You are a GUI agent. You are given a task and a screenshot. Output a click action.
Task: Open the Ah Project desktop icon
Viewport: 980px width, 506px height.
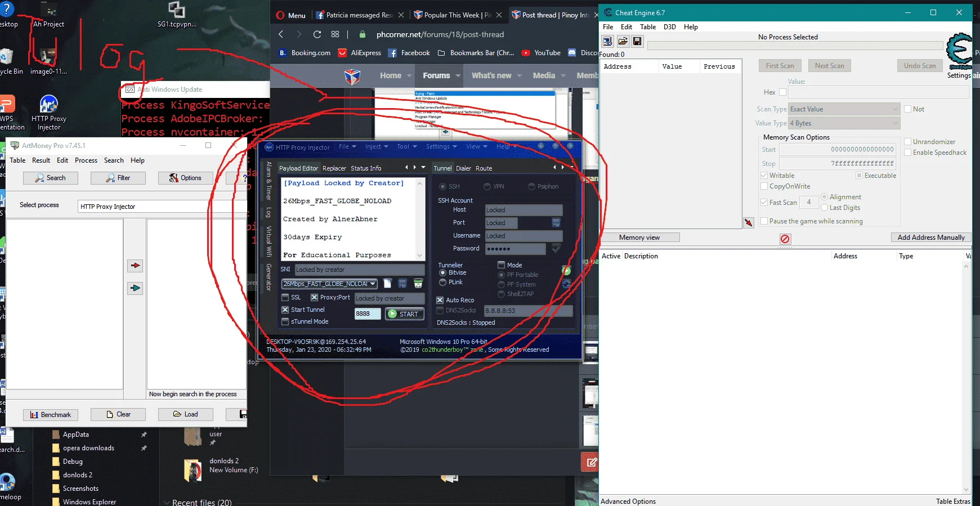(49, 15)
